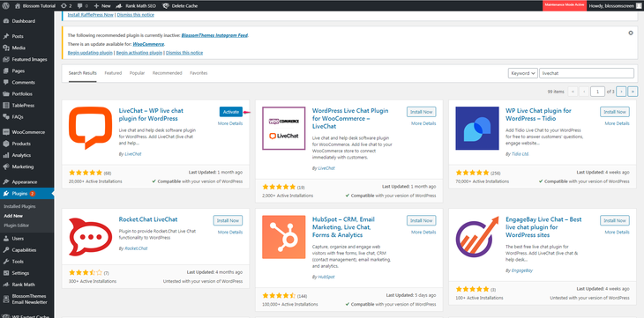Image resolution: width=644 pixels, height=318 pixels.
Task: Activate the LiveChat WP live chat plugin
Action: [x=231, y=112]
